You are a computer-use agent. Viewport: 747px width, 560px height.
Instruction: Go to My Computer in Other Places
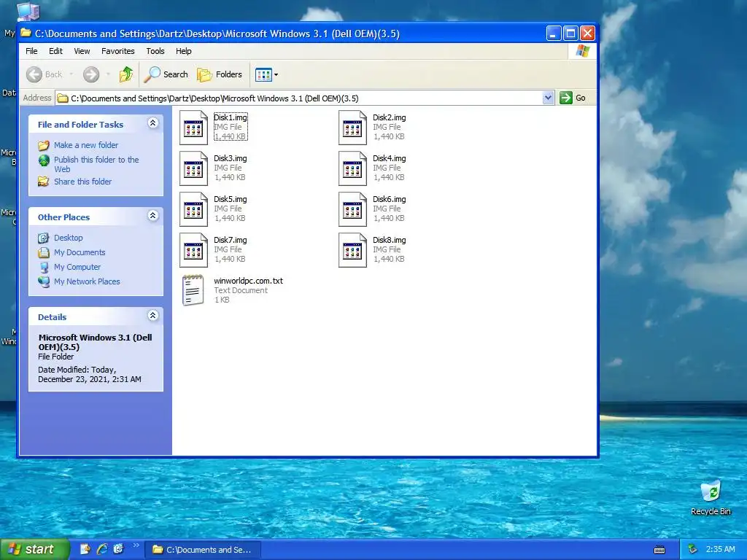tap(77, 267)
